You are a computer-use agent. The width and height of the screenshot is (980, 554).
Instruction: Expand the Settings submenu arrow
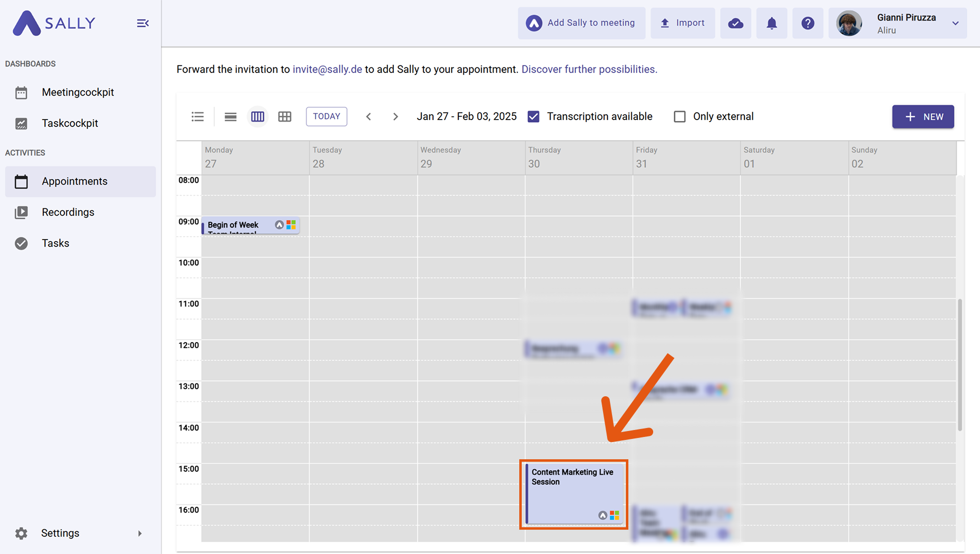click(140, 534)
